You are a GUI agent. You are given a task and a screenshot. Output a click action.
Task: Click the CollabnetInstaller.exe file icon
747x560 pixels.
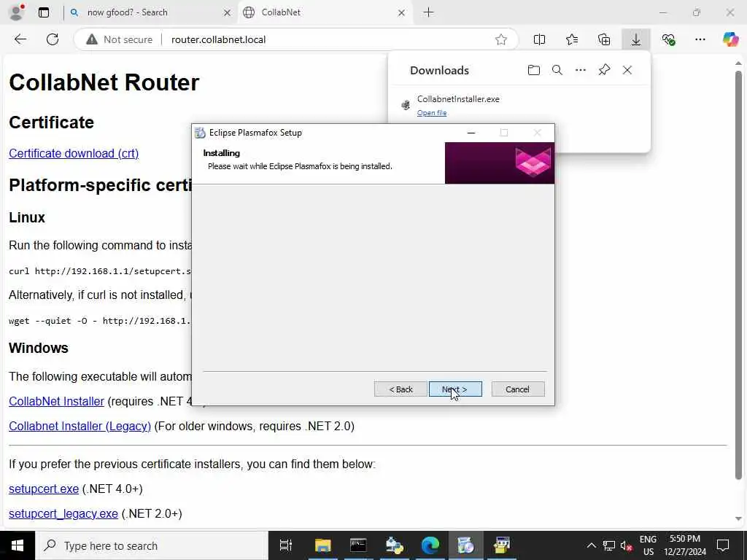(406, 105)
